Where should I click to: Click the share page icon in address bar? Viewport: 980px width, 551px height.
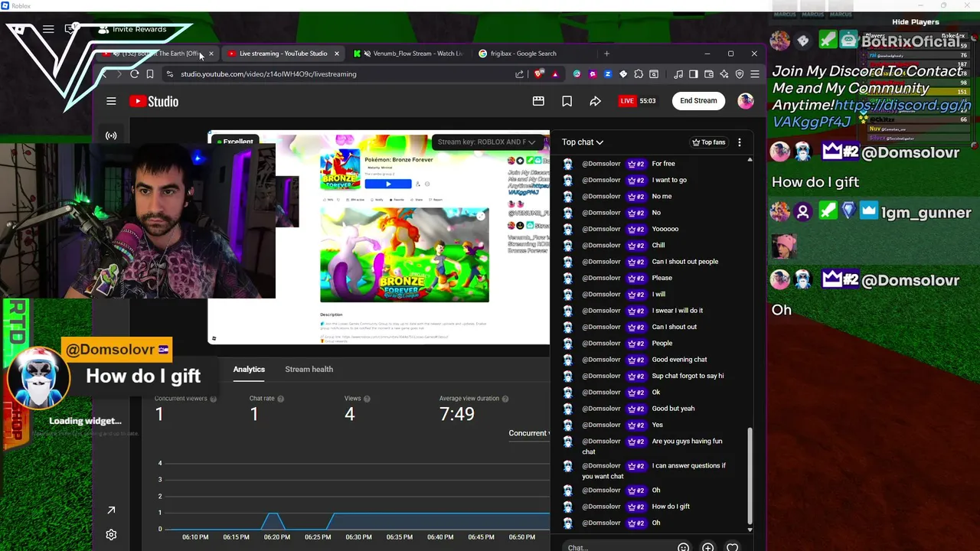520,74
